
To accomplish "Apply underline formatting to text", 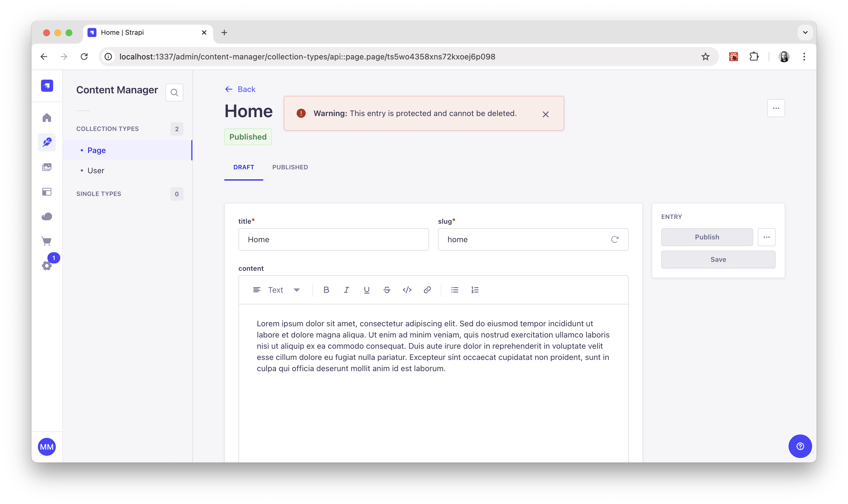I will point(367,290).
